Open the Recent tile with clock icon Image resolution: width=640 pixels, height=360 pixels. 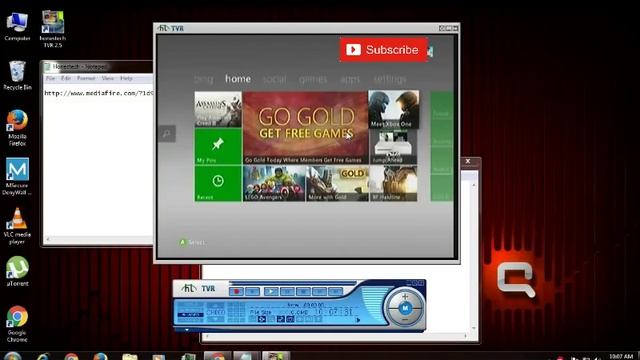218,184
